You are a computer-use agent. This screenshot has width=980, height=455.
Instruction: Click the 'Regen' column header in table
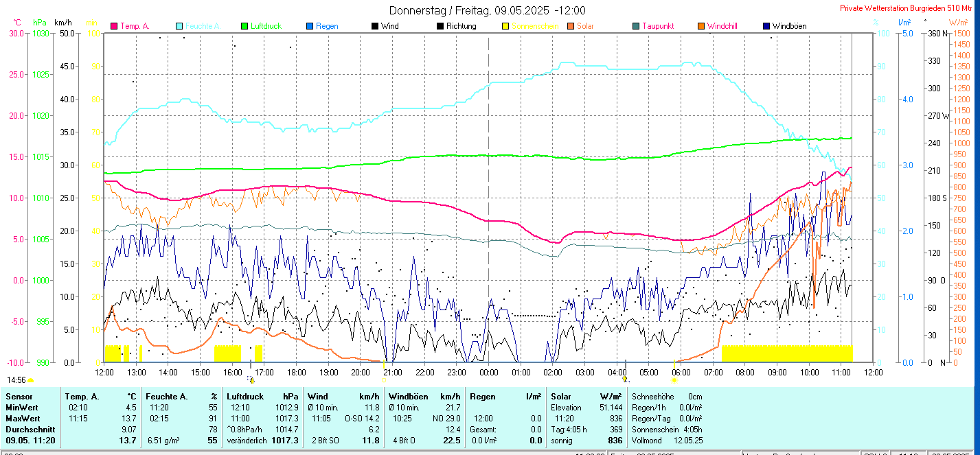point(483,397)
